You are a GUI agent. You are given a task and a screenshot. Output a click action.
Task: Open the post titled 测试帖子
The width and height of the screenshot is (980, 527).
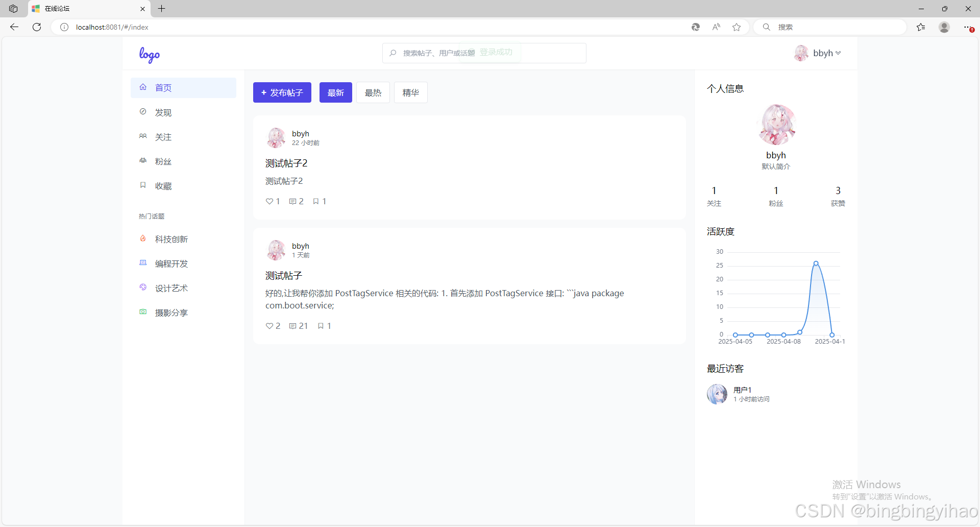point(284,276)
